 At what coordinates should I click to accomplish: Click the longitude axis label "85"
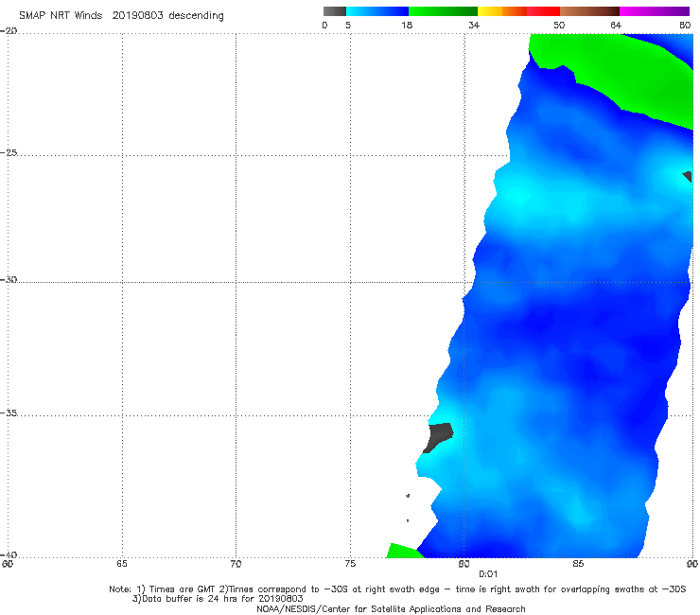(x=578, y=564)
